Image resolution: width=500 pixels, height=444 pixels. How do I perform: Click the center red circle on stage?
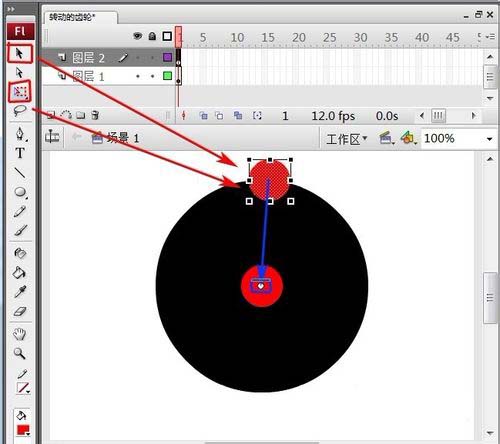(x=262, y=286)
